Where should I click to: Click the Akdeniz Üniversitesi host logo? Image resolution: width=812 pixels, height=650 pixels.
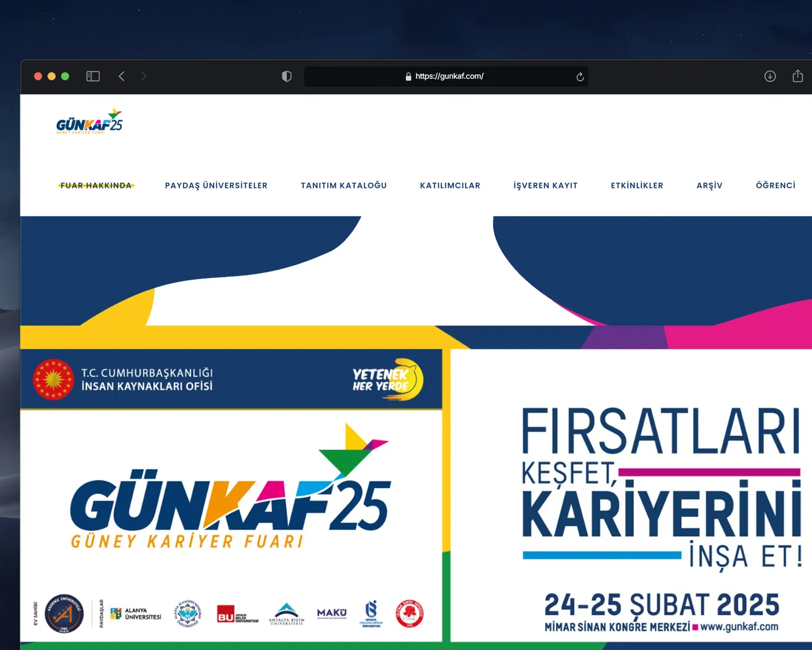click(64, 613)
